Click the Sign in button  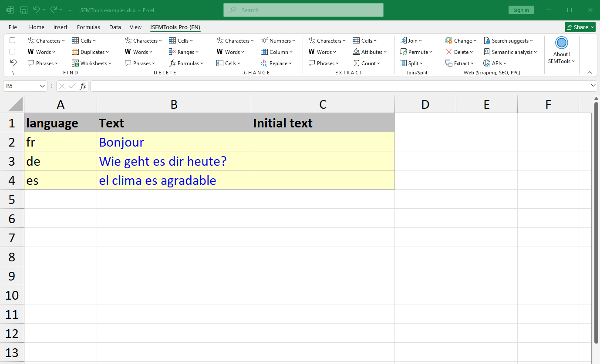[x=521, y=10]
